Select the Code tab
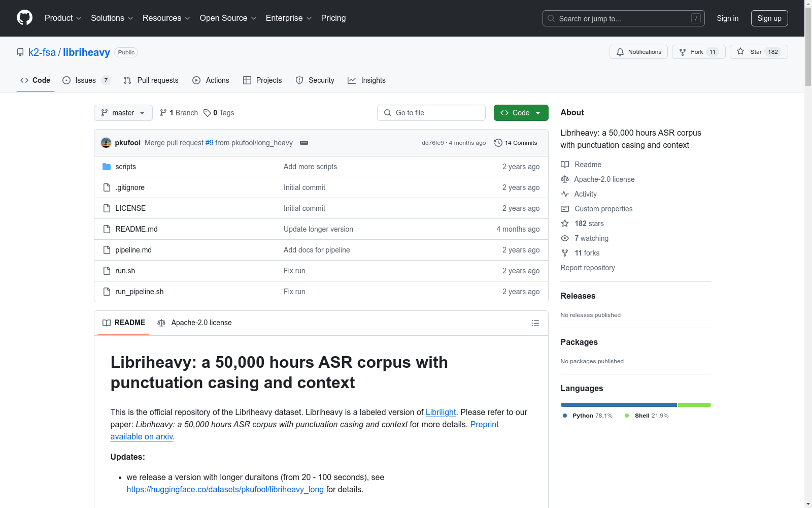The width and height of the screenshot is (812, 508). coord(36,80)
